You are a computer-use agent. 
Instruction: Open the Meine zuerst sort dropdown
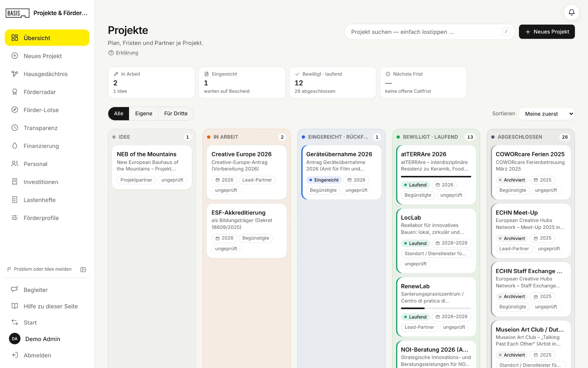(546, 114)
